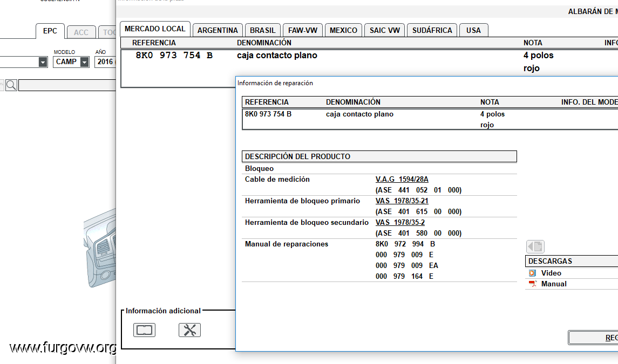Click the DESCARGAS section header
This screenshot has height=364, width=618.
coord(572,261)
